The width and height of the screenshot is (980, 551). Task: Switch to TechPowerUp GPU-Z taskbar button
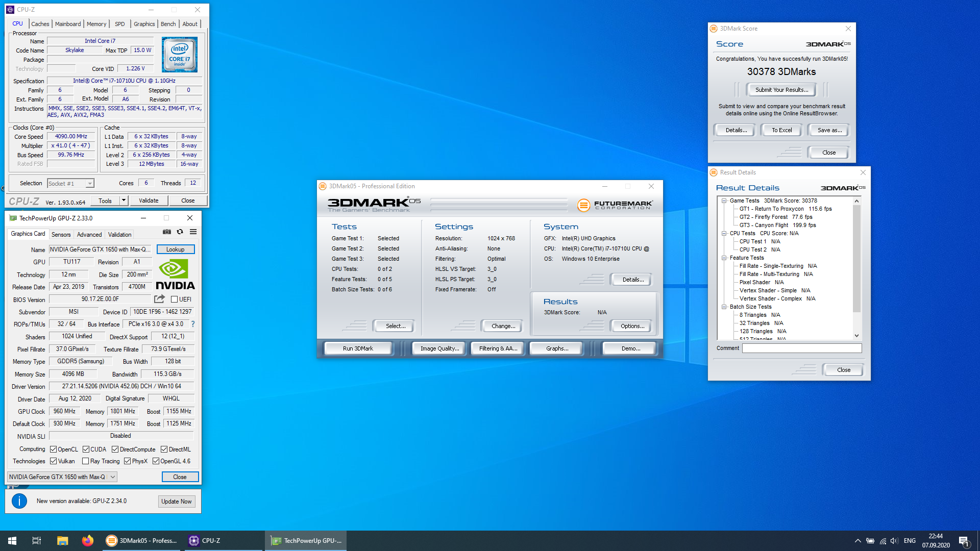pos(306,541)
